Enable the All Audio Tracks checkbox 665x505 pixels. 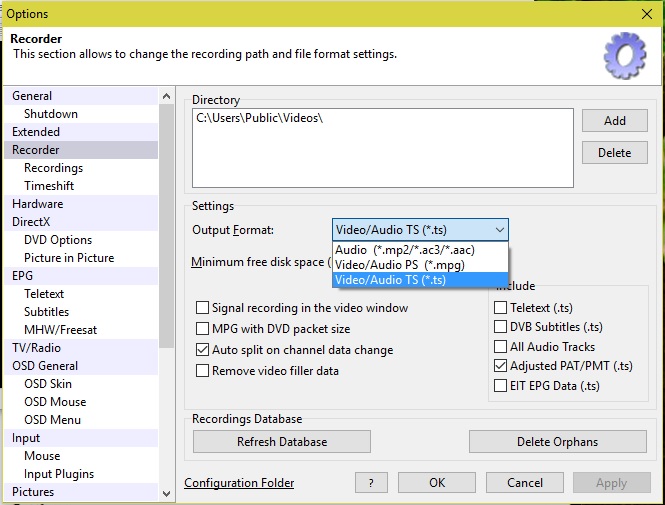(502, 347)
